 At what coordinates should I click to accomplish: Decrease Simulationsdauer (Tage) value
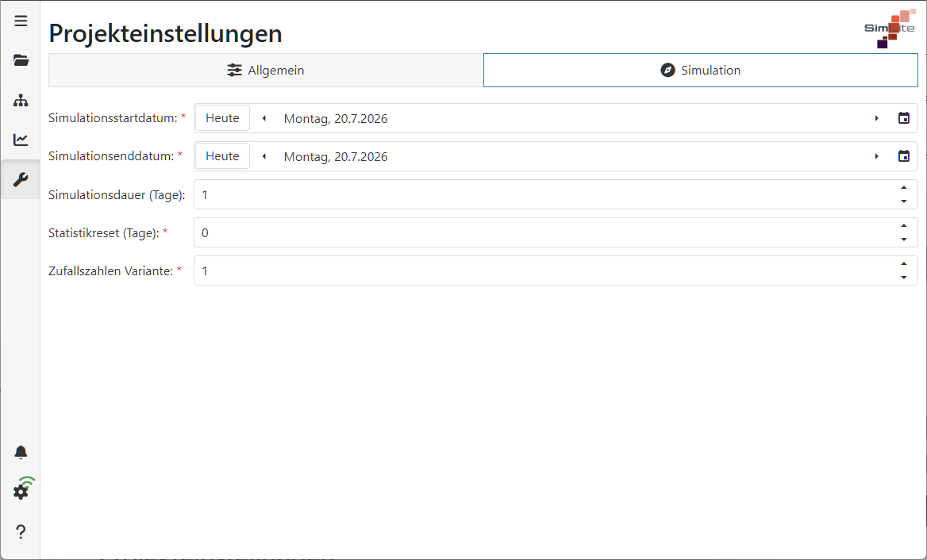tap(904, 201)
